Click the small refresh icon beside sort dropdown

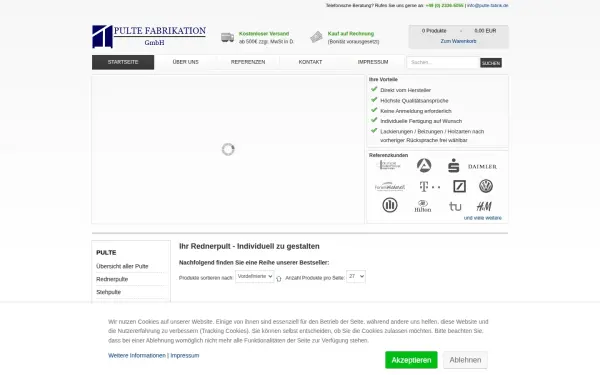(x=279, y=279)
